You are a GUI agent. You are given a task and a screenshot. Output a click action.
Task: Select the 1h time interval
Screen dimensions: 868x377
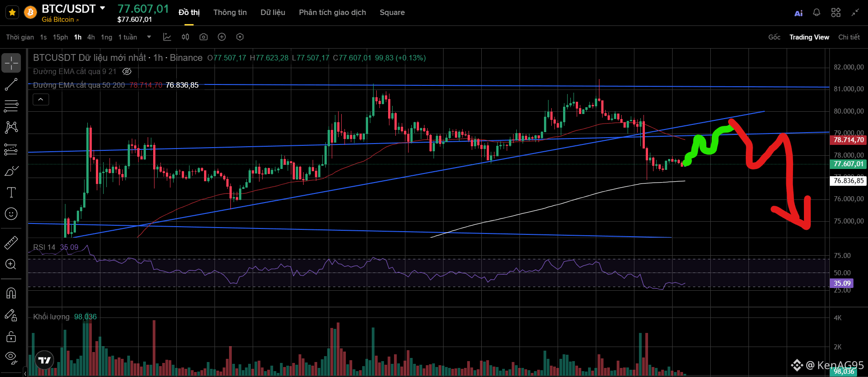pyautogui.click(x=78, y=37)
